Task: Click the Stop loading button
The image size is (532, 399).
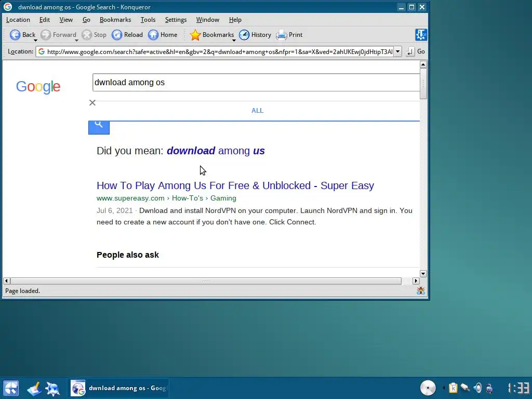Action: (x=94, y=35)
